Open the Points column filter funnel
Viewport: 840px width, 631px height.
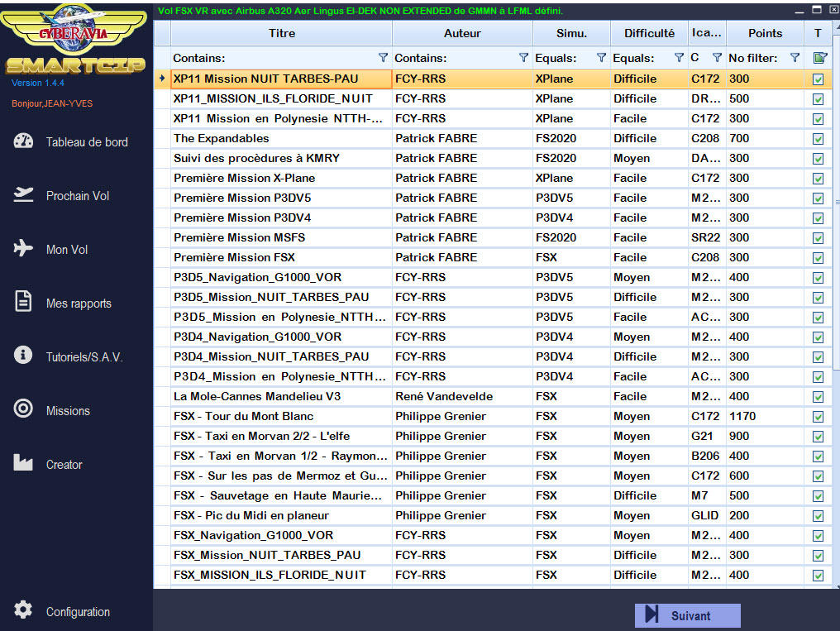click(x=795, y=58)
